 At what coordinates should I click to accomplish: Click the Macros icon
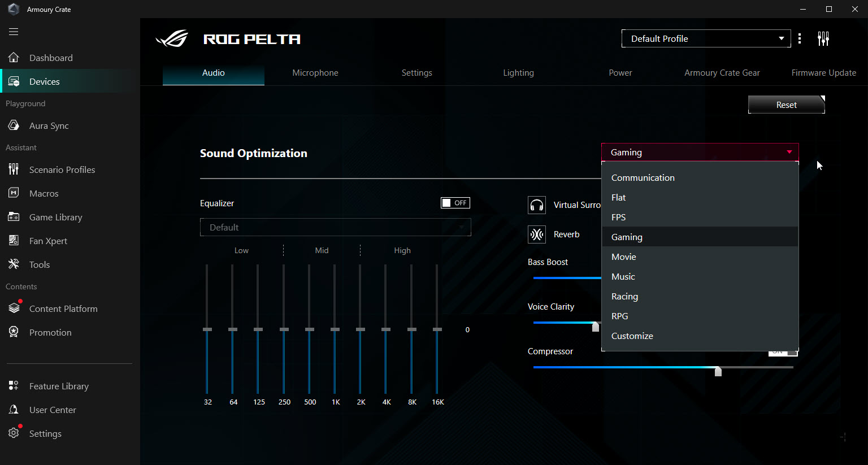pyautogui.click(x=14, y=193)
